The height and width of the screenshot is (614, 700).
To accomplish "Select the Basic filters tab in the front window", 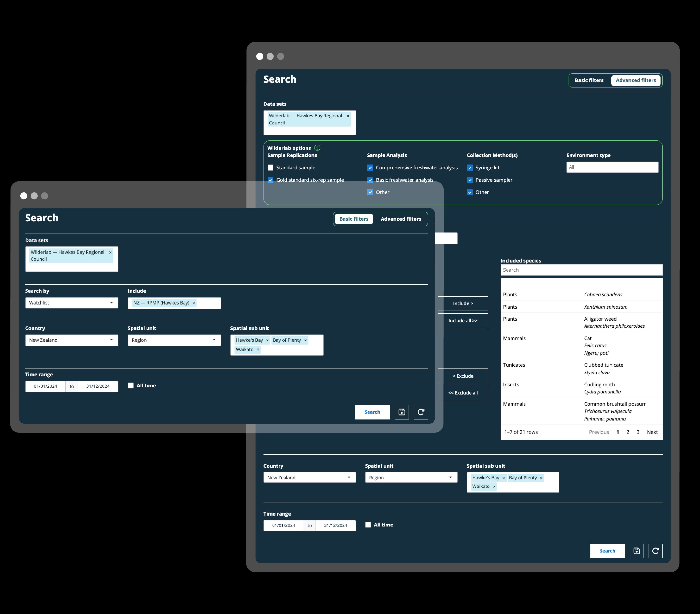I will (354, 219).
